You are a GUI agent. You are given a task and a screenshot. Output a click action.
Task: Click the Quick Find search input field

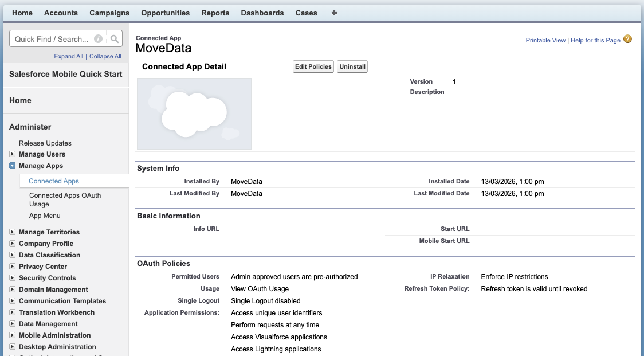(x=52, y=39)
